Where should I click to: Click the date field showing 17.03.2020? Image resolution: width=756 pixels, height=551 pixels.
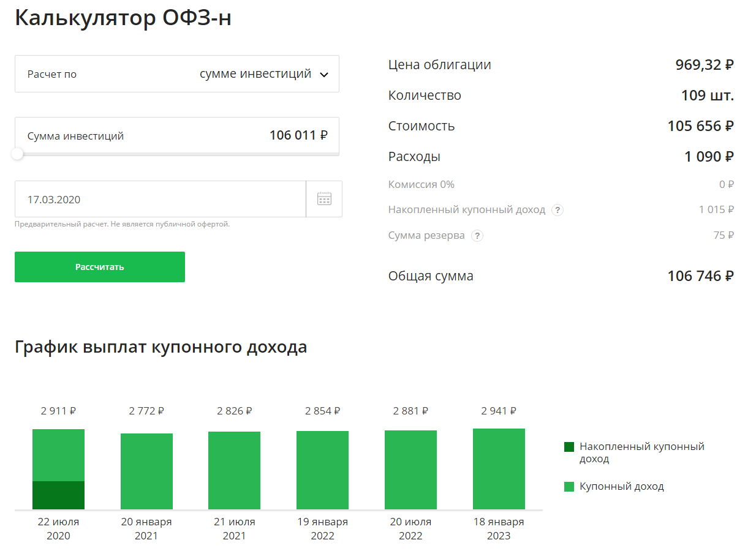click(x=160, y=200)
